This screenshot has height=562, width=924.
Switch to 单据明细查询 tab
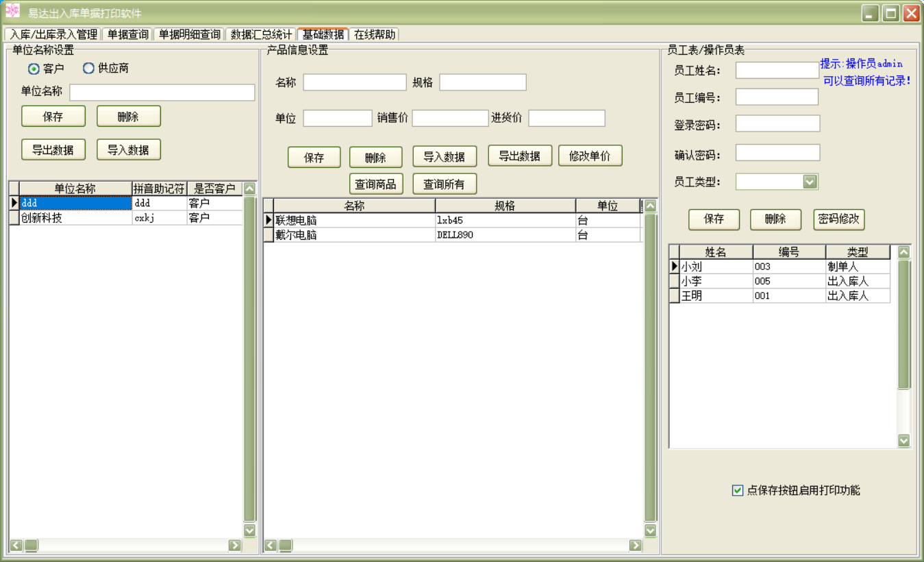(190, 34)
